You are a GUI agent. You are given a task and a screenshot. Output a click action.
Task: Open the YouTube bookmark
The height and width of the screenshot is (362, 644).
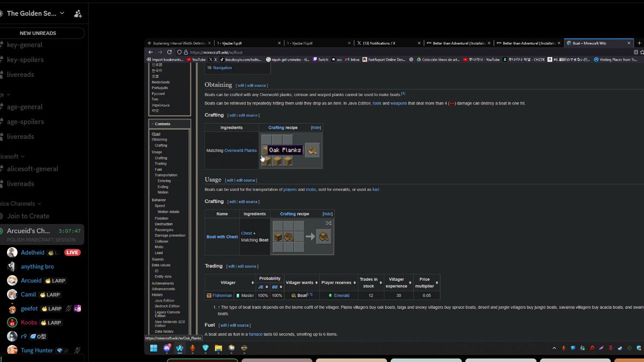[196, 60]
